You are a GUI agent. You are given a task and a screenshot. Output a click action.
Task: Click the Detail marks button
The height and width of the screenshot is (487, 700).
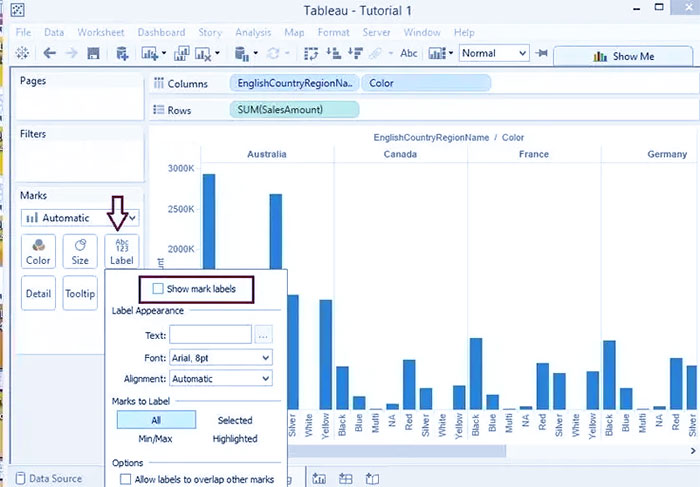[38, 293]
